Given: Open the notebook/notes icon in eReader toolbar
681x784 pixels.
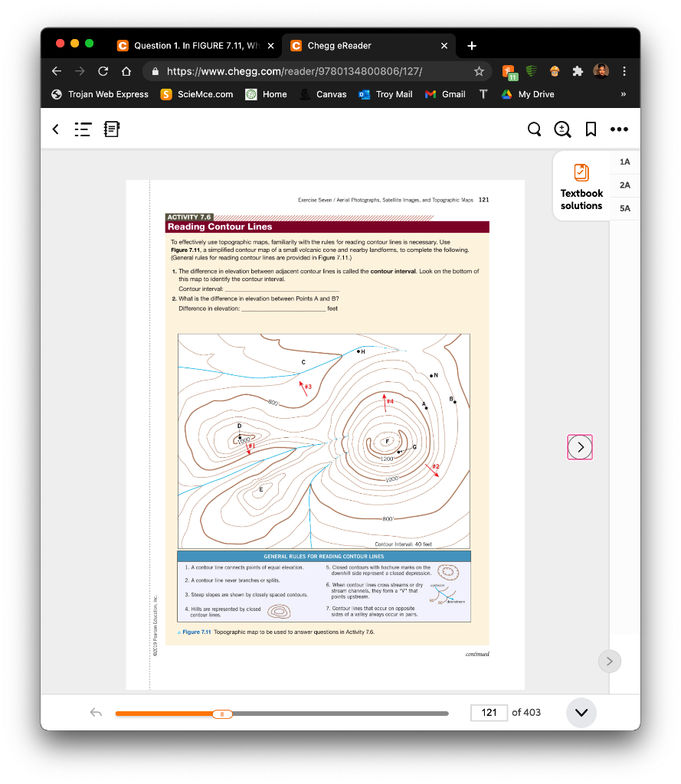Looking at the screenshot, I should [x=112, y=129].
